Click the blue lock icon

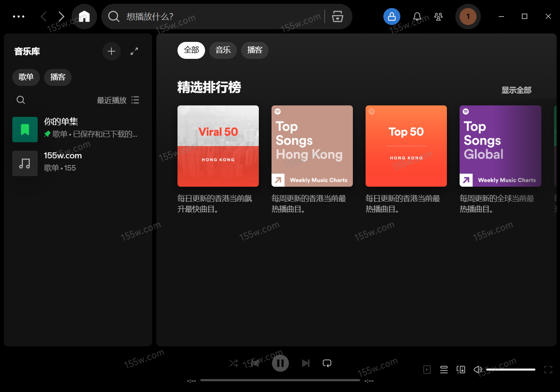391,17
